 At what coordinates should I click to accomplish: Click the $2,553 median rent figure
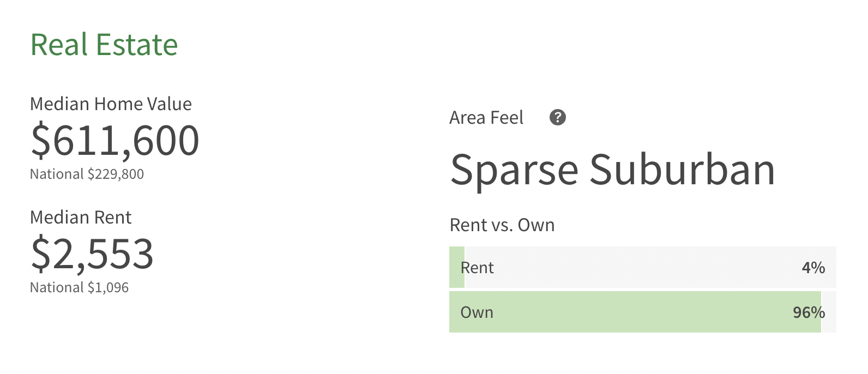pyautogui.click(x=92, y=254)
